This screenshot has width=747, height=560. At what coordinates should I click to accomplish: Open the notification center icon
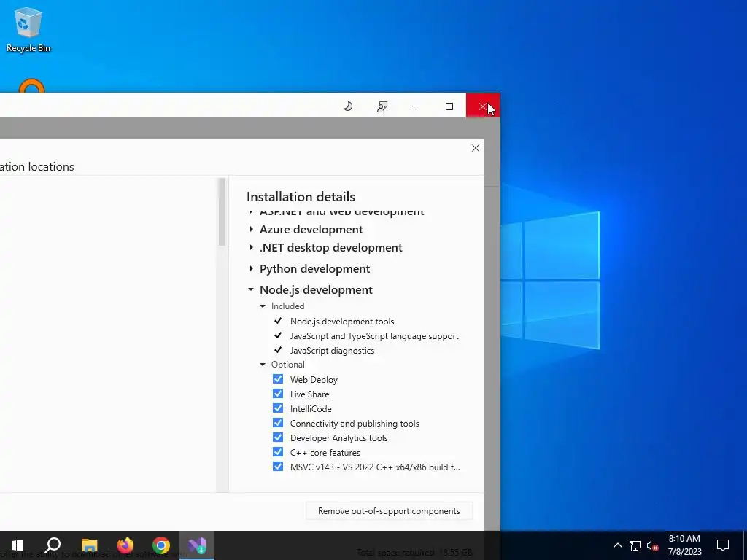tap(723, 545)
